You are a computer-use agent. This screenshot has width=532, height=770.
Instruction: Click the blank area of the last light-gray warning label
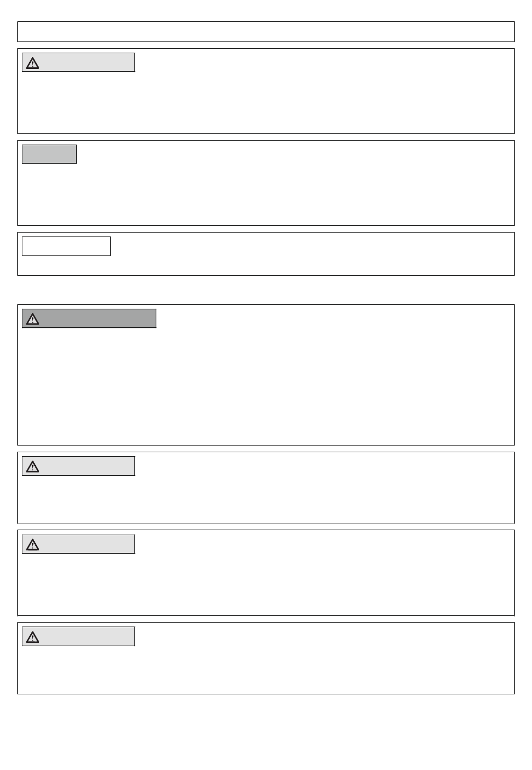(87, 637)
